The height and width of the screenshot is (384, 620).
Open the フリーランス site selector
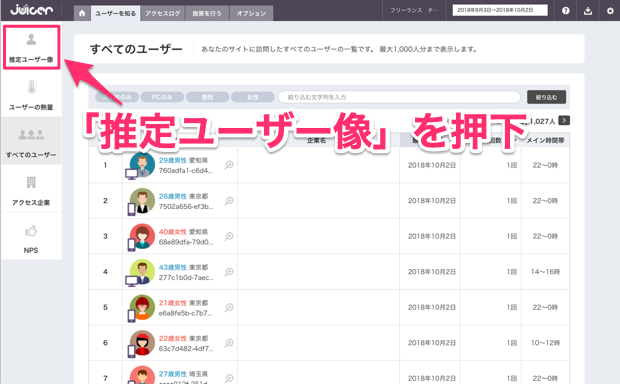point(414,10)
